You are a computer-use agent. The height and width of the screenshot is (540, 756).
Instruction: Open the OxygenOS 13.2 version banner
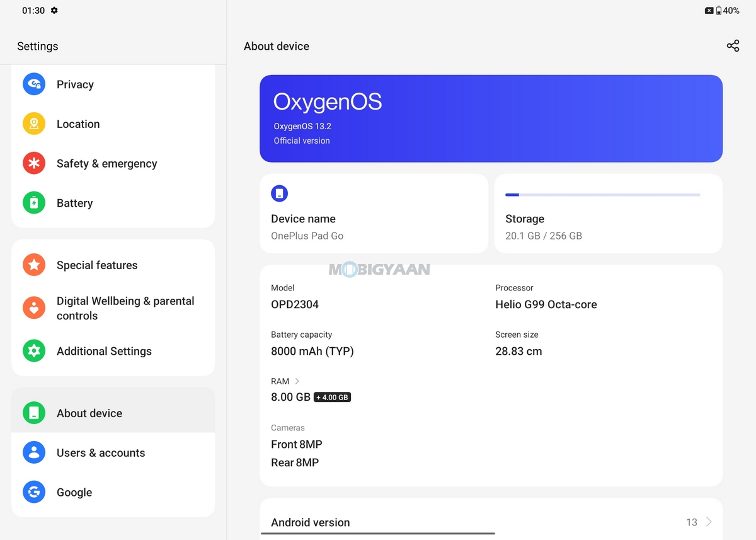coord(491,118)
